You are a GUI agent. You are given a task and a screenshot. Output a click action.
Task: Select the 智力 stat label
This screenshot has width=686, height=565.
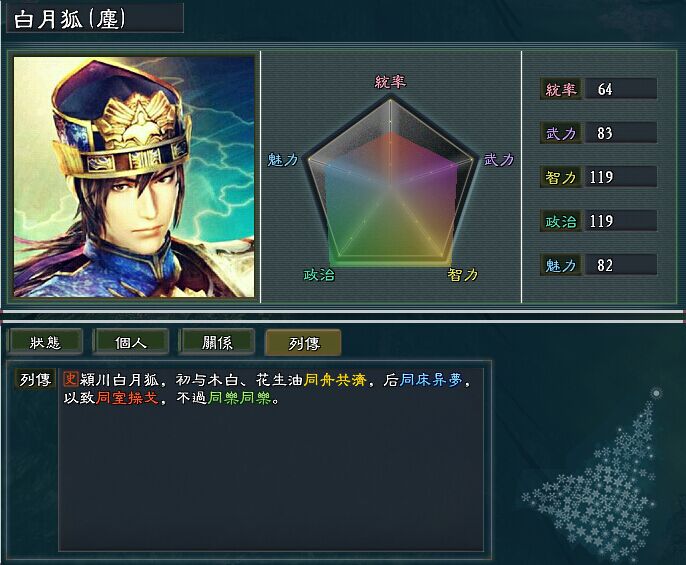coord(560,177)
